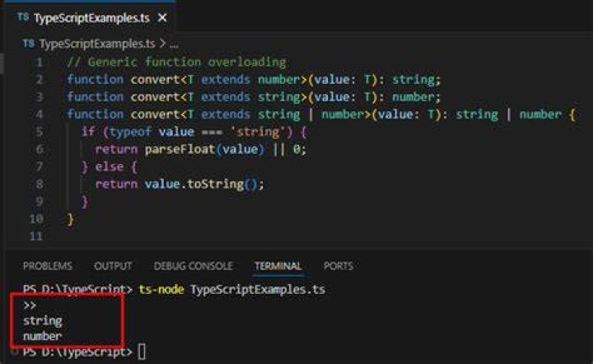Screen dimensions: 593x364
Task: Select the TypeScriptExamples.ts editor tab
Action: pyautogui.click(x=89, y=17)
